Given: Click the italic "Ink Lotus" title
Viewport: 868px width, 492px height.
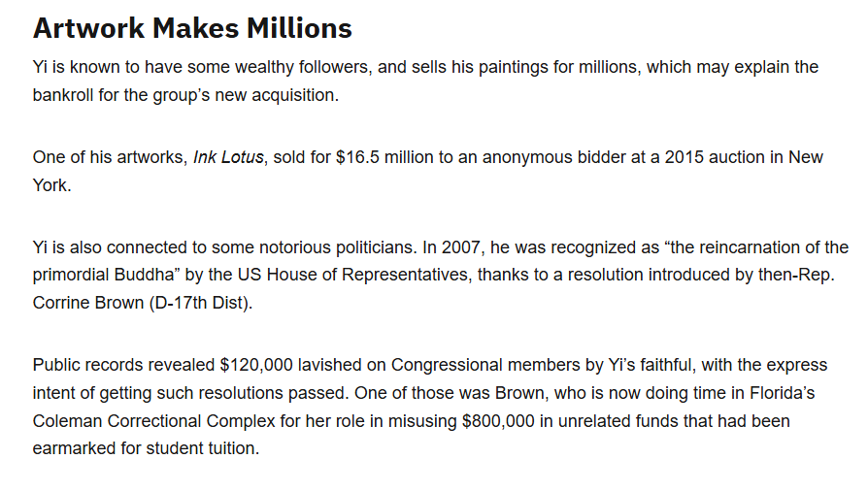Looking at the screenshot, I should click(228, 157).
